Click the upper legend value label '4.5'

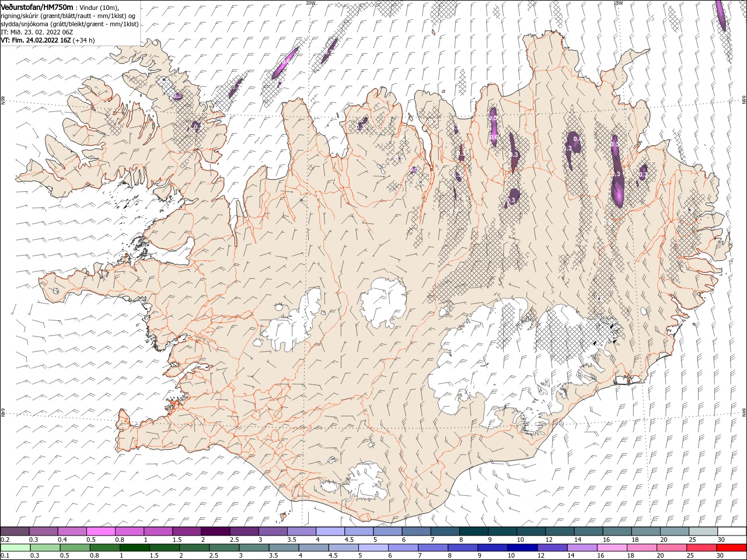[x=349, y=540]
